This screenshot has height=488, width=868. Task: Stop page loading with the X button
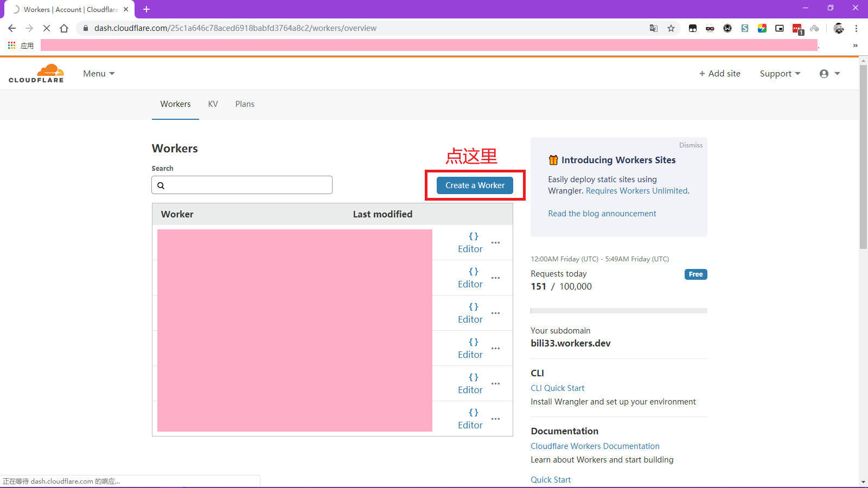pos(47,28)
